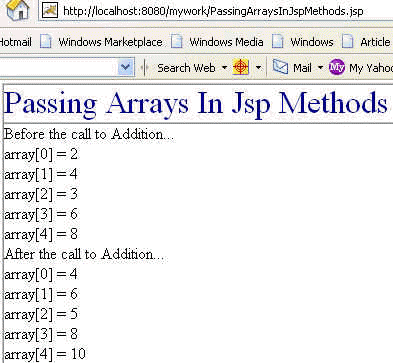The width and height of the screenshot is (393, 363).
Task: Click 'After the call to Addition...' text
Action: pyautogui.click(x=84, y=254)
